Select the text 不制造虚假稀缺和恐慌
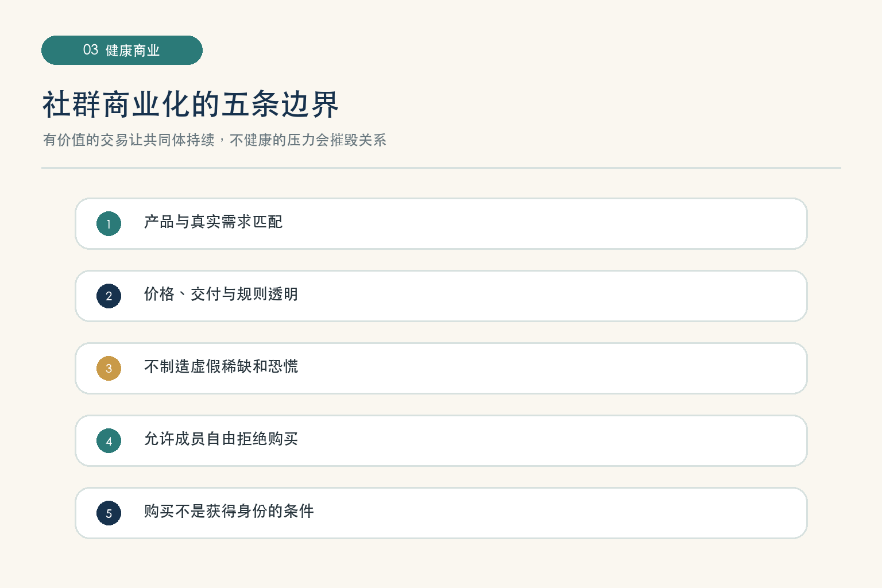The width and height of the screenshot is (882, 588). click(221, 366)
